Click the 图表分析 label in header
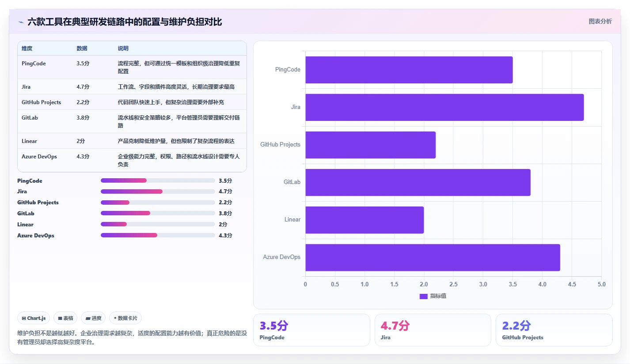Image resolution: width=630 pixels, height=364 pixels. [600, 21]
